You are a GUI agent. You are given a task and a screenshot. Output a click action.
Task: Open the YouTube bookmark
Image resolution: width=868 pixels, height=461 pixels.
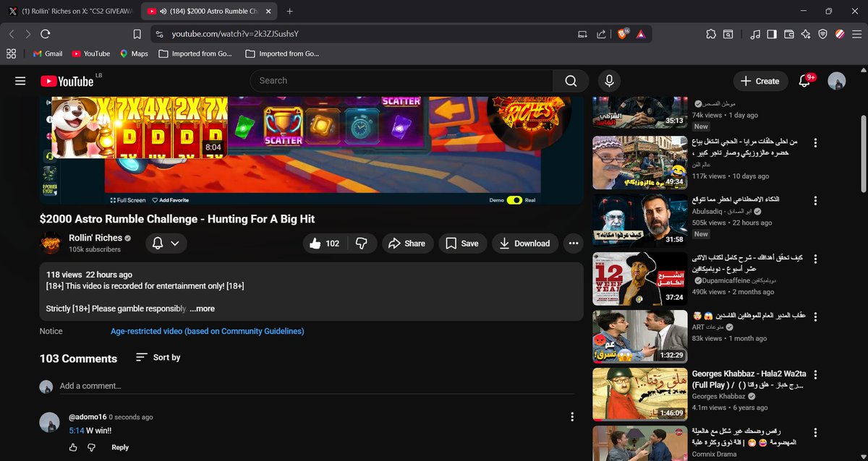[x=90, y=53]
